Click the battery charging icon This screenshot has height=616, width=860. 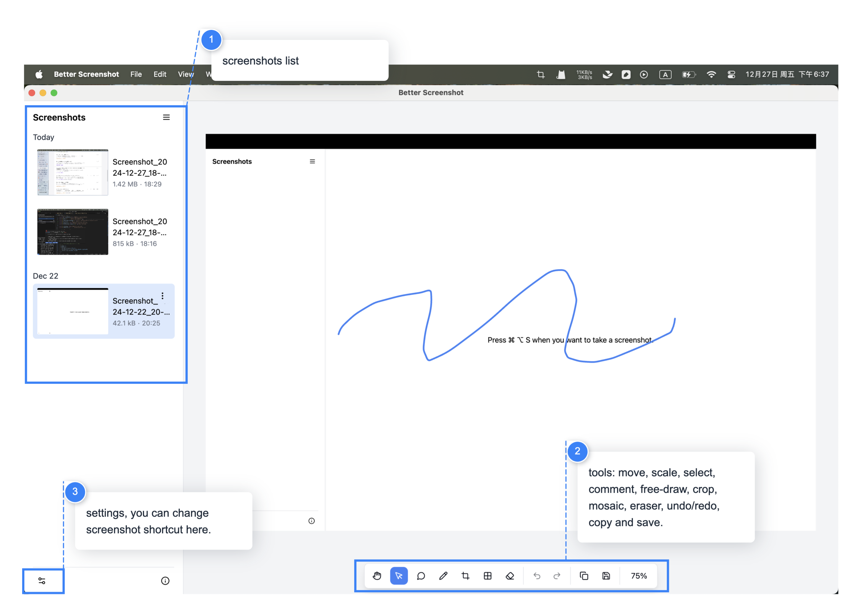689,74
